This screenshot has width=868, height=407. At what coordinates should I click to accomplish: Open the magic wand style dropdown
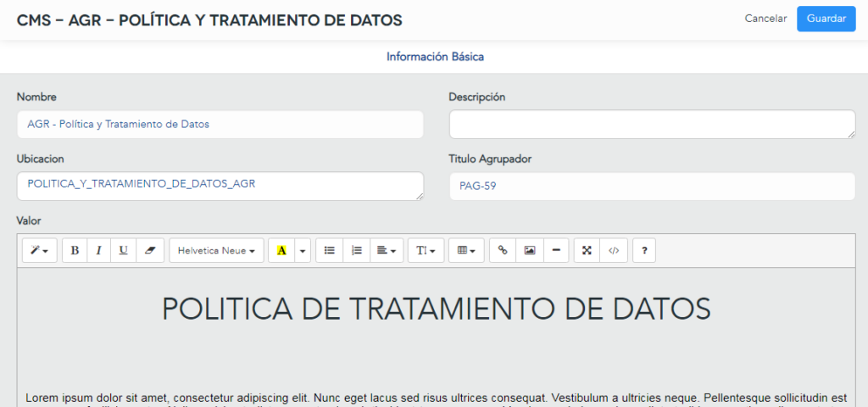39,250
